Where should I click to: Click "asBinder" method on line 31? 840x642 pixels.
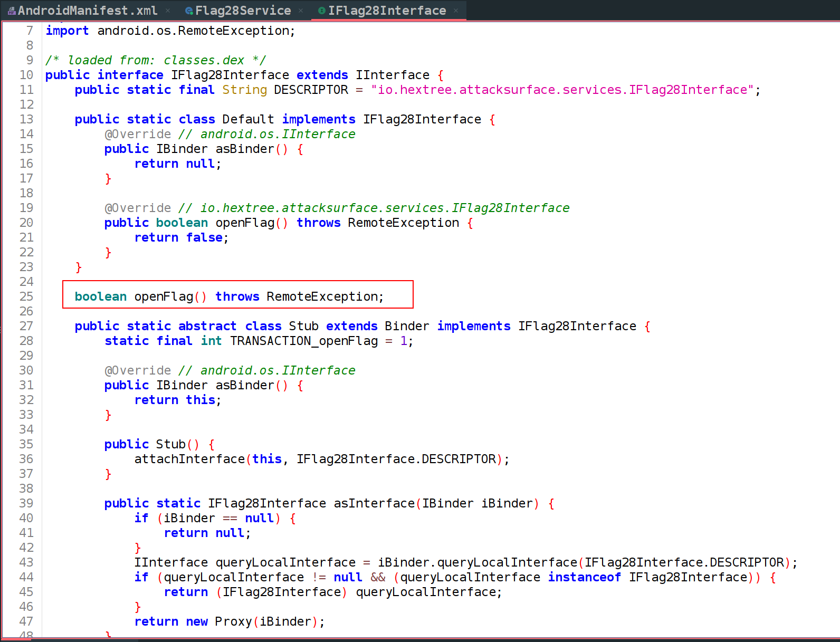point(245,385)
